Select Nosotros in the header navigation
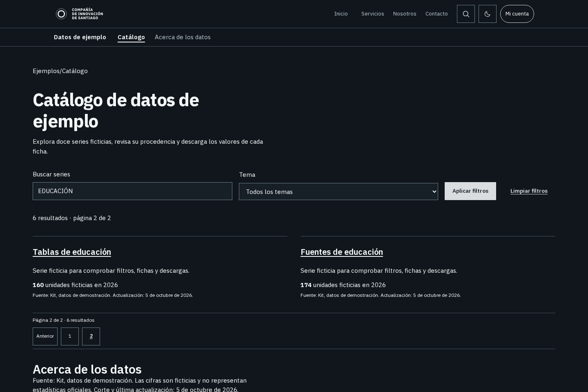 (x=405, y=14)
